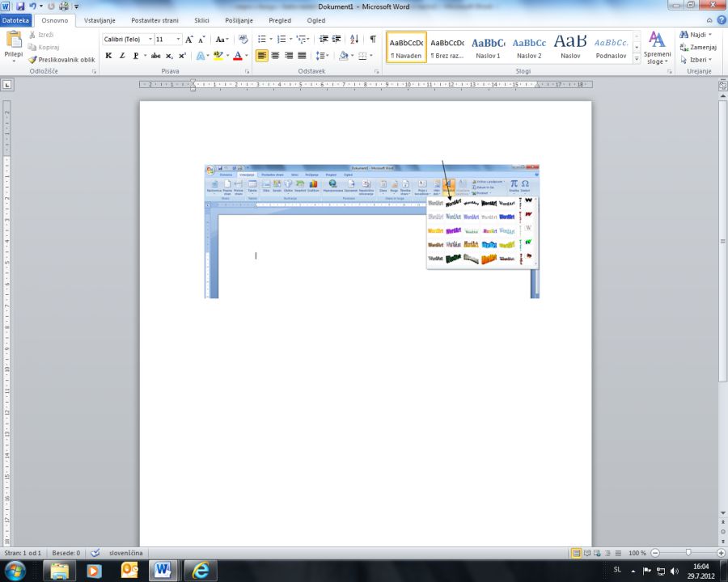The height and width of the screenshot is (582, 728).
Task: Select Preslikovalnik oblik format painter
Action: pos(61,59)
